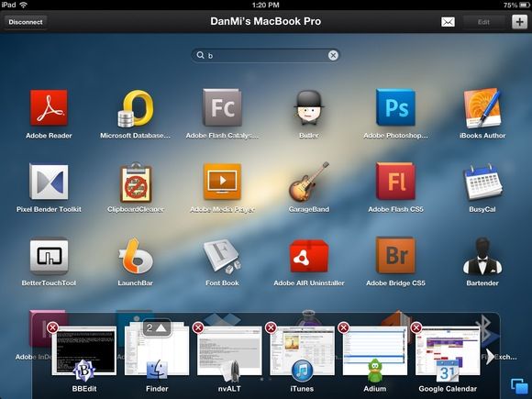
Task: Close the nvALT window
Action: coord(198,327)
